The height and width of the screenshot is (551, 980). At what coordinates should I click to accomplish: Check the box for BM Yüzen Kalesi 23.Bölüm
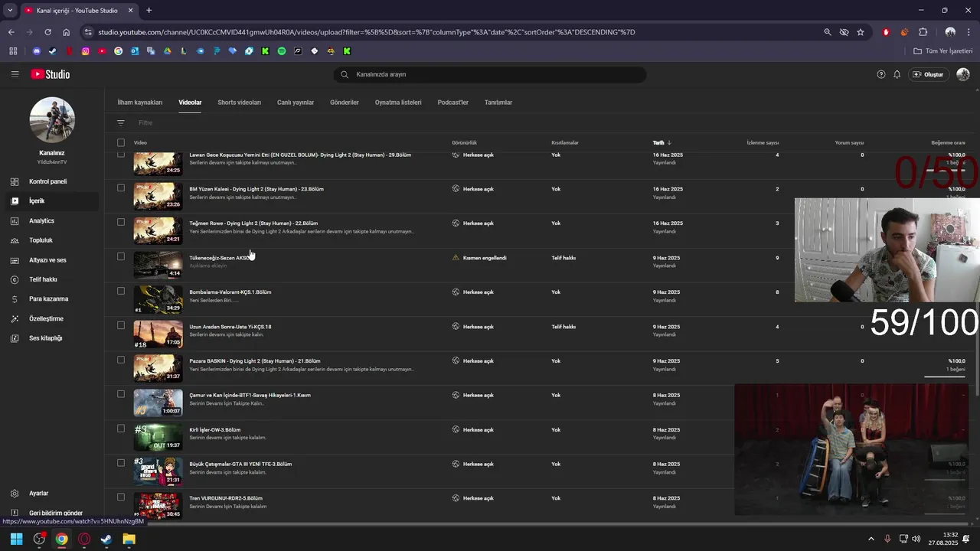(x=120, y=187)
